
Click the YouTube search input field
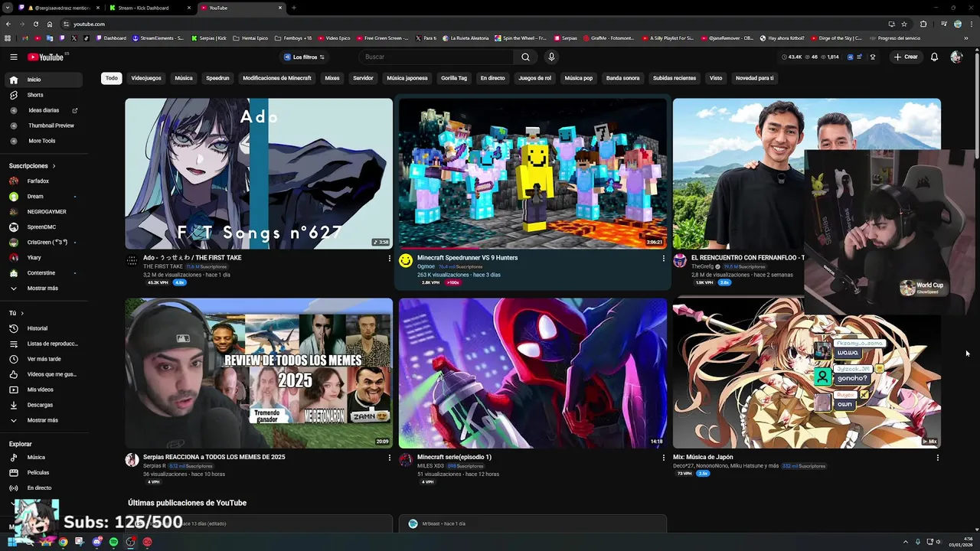pyautogui.click(x=436, y=57)
